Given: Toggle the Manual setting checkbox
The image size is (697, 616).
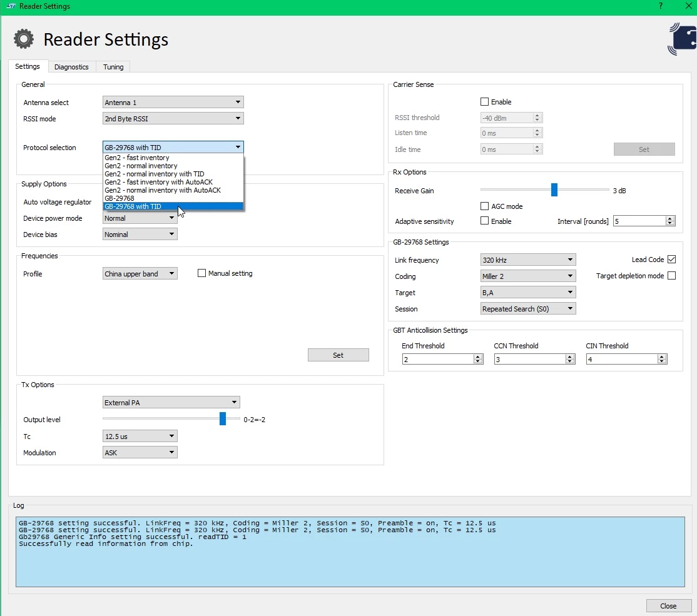Looking at the screenshot, I should [202, 273].
